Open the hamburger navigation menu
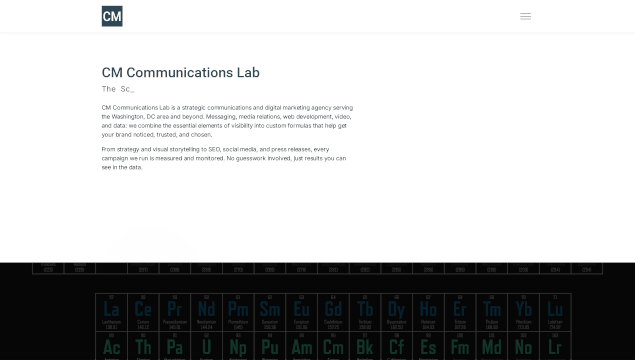Image resolution: width=640 pixels, height=360 pixels. tap(525, 16)
